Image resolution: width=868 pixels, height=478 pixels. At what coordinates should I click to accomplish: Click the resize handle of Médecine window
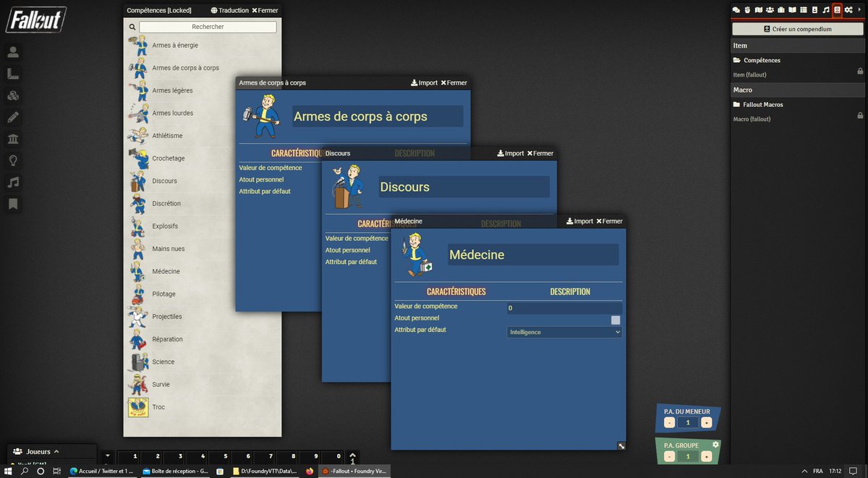pyautogui.click(x=621, y=445)
